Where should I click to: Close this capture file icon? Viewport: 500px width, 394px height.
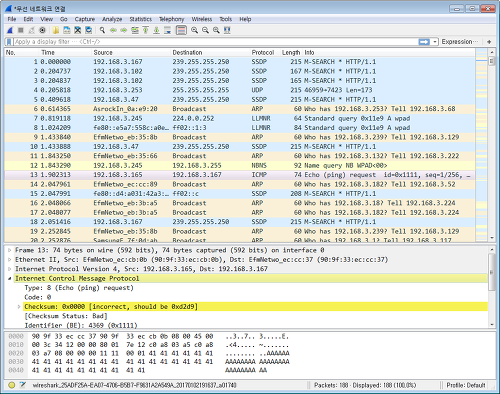click(x=78, y=30)
